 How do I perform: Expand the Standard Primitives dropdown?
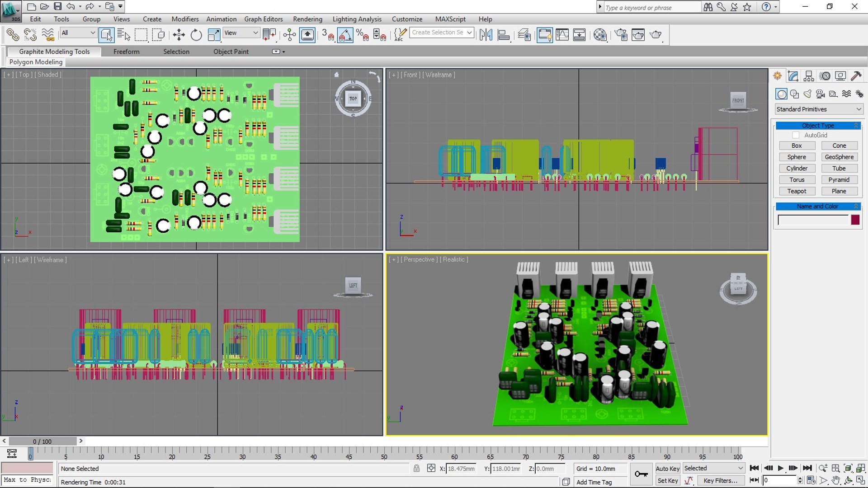818,109
